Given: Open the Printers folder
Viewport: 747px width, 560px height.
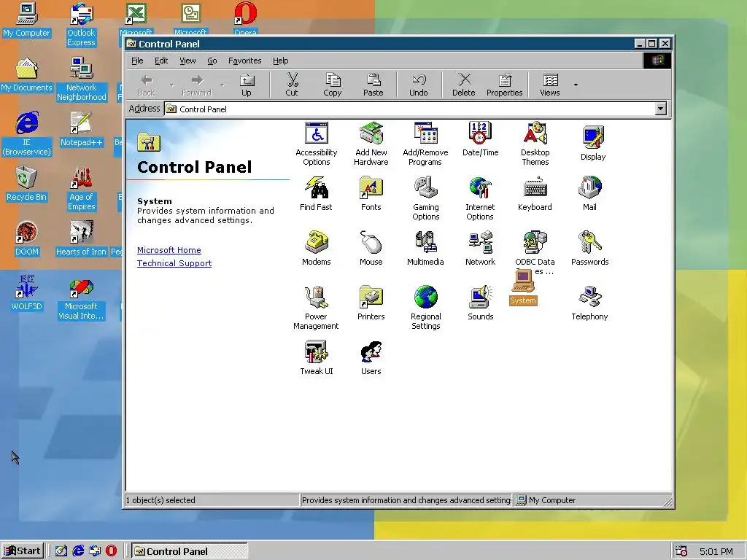Looking at the screenshot, I should tap(371, 303).
